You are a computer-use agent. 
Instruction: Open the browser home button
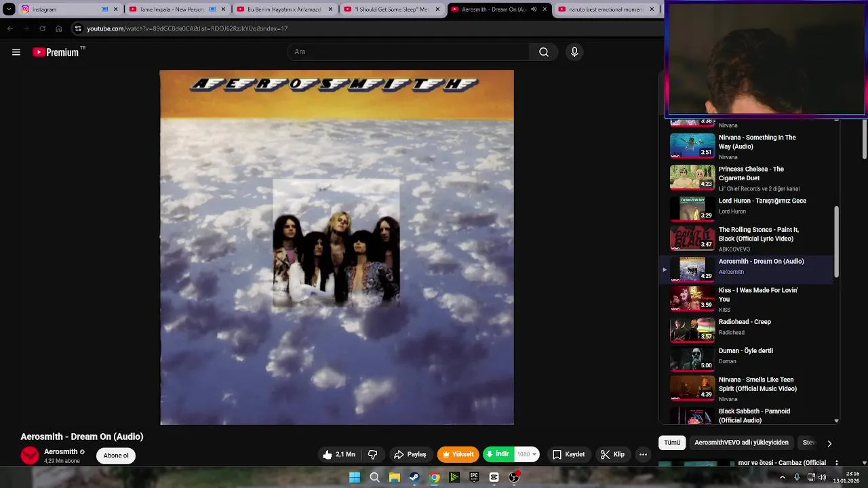pos(58,28)
